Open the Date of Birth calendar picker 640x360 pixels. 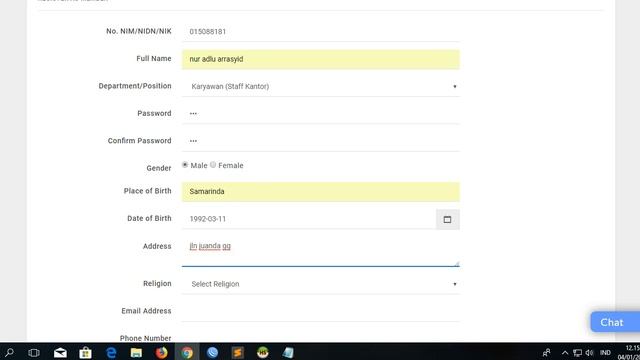point(447,220)
